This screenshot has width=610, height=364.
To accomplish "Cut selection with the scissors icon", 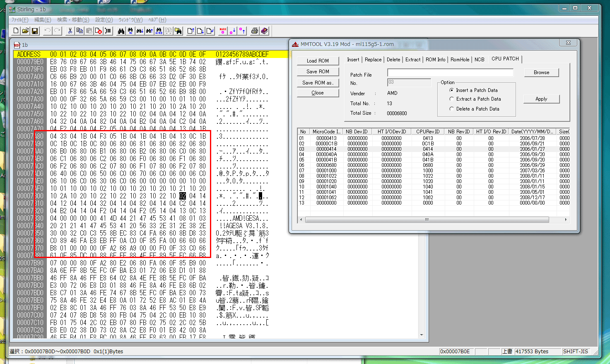I will tap(70, 31).
